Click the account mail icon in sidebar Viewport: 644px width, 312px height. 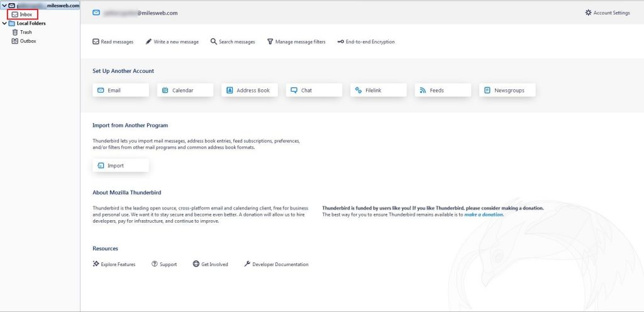[11, 6]
